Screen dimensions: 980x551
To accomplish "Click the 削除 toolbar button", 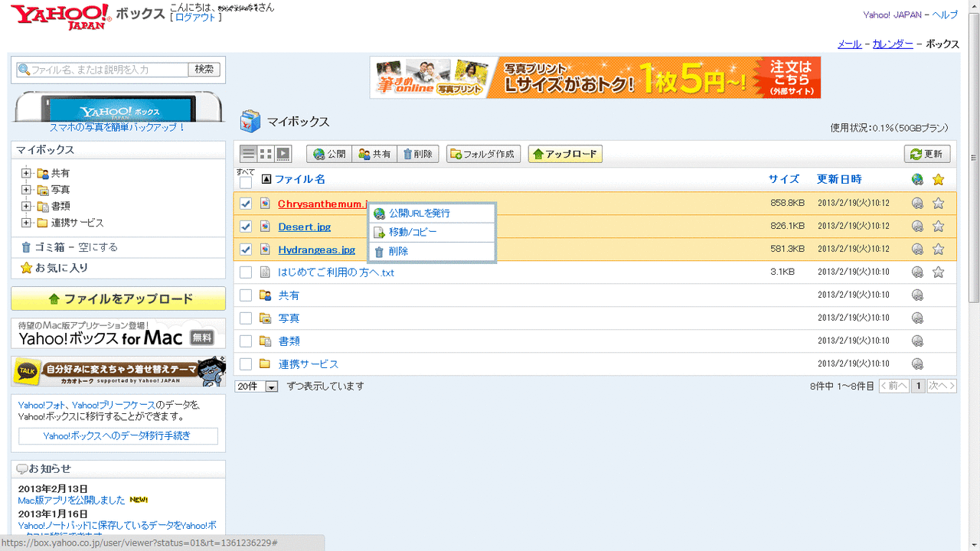I will (418, 154).
